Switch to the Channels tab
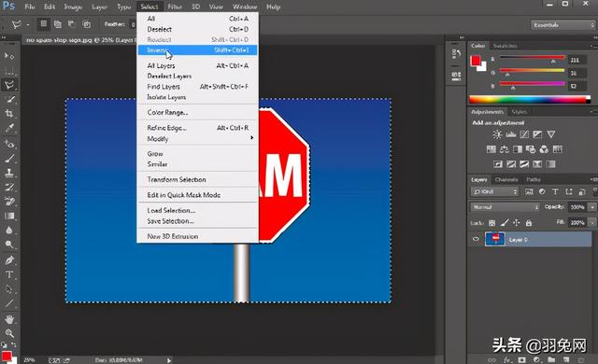The width and height of the screenshot is (598, 364). [506, 180]
